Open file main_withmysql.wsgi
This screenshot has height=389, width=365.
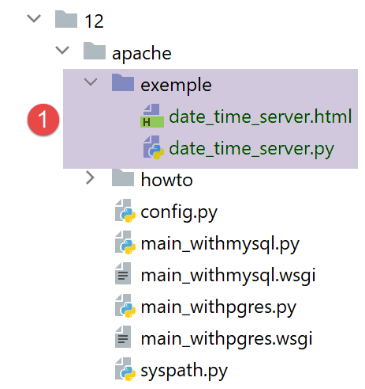[x=228, y=275]
